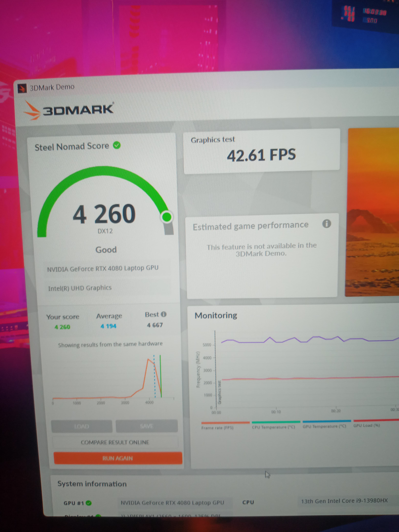The height and width of the screenshot is (532, 399).
Task: Click the green checkmark next to GPU #1
Action: click(89, 503)
